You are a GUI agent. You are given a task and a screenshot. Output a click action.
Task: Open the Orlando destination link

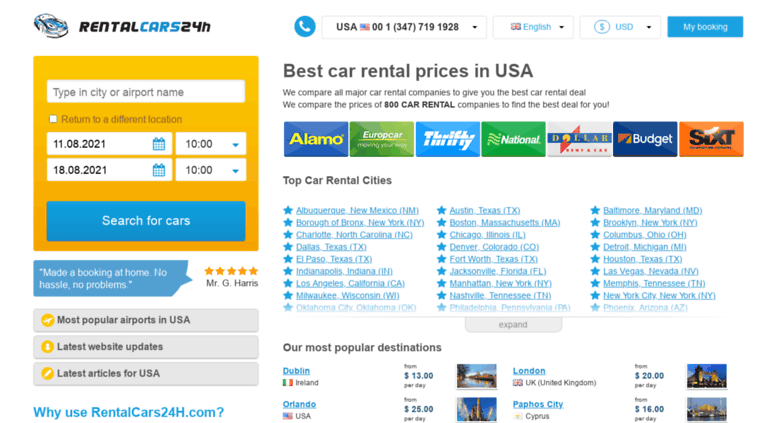point(299,404)
